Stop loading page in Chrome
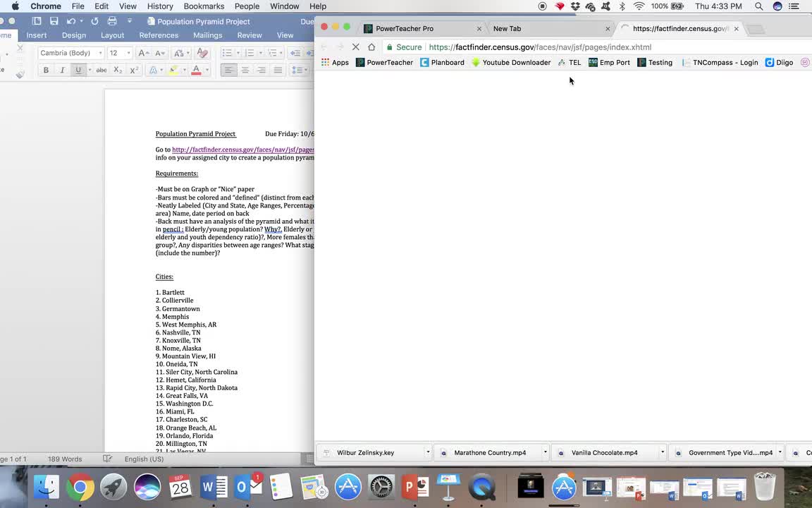Viewport: 812px width, 508px height. pos(356,47)
